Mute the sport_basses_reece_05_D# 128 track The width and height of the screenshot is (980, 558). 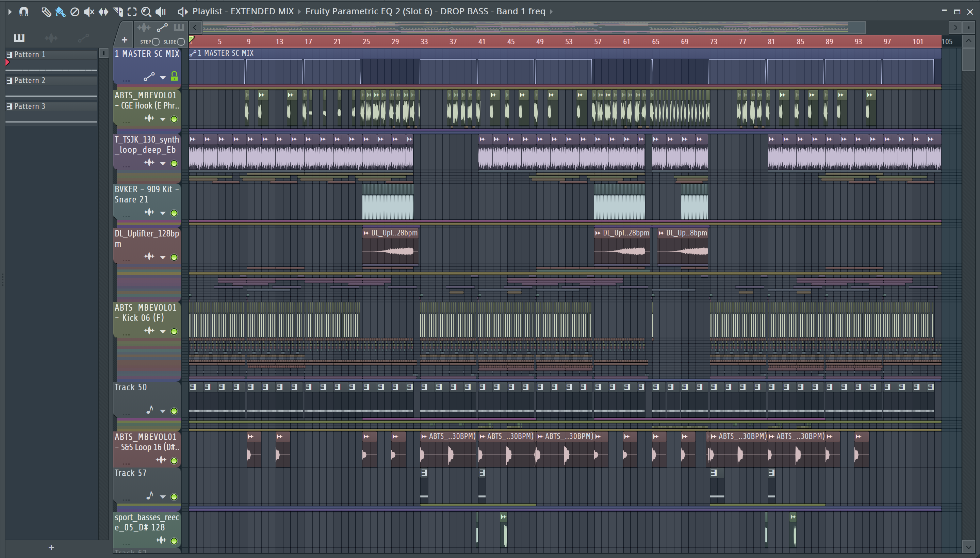coord(174,541)
